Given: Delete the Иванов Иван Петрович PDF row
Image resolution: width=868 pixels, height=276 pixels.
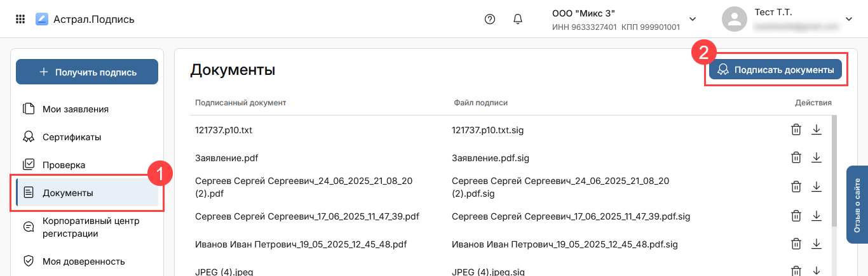Looking at the screenshot, I should (x=796, y=244).
